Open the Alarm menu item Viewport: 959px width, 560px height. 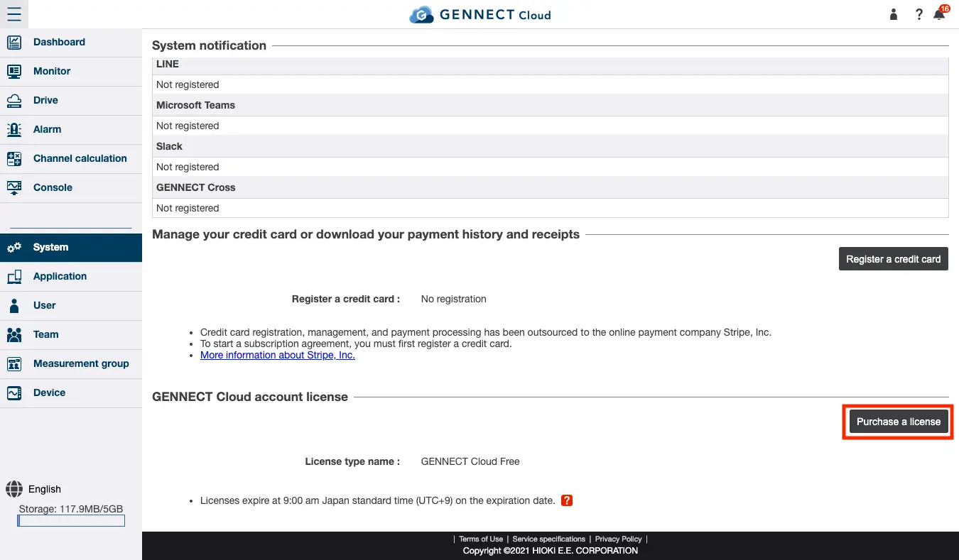tap(71, 130)
